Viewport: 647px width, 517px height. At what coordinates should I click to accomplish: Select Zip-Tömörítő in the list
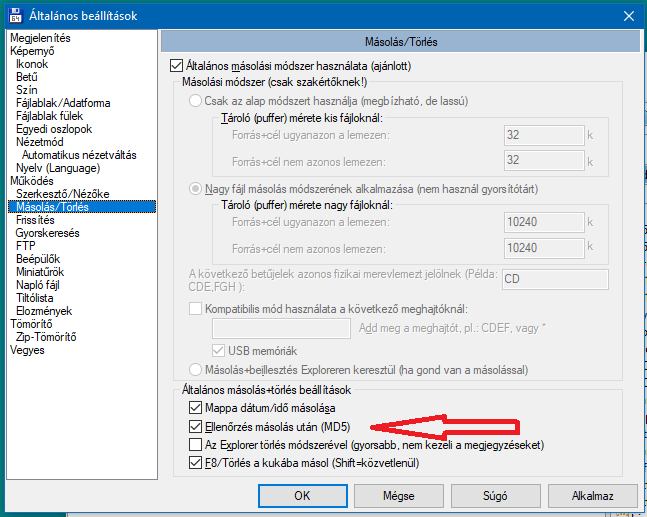[49, 337]
